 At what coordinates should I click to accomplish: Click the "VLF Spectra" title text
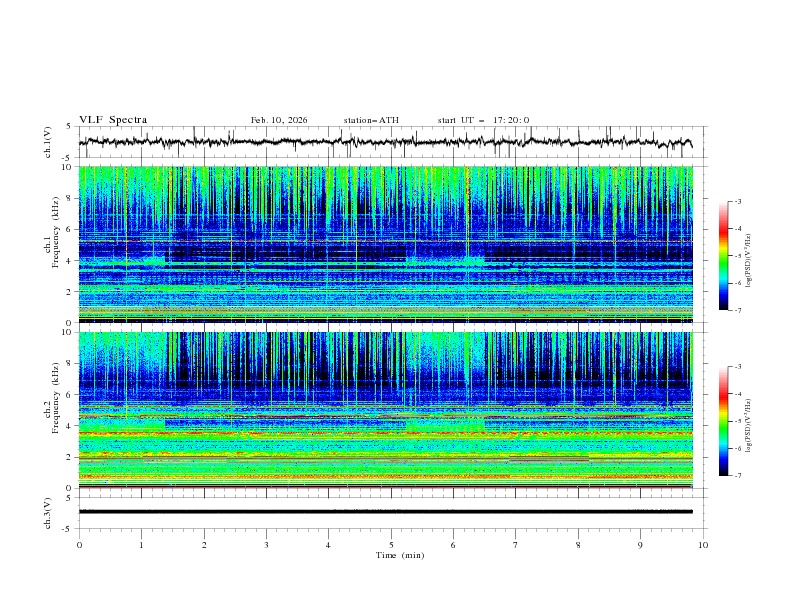pyautogui.click(x=113, y=120)
